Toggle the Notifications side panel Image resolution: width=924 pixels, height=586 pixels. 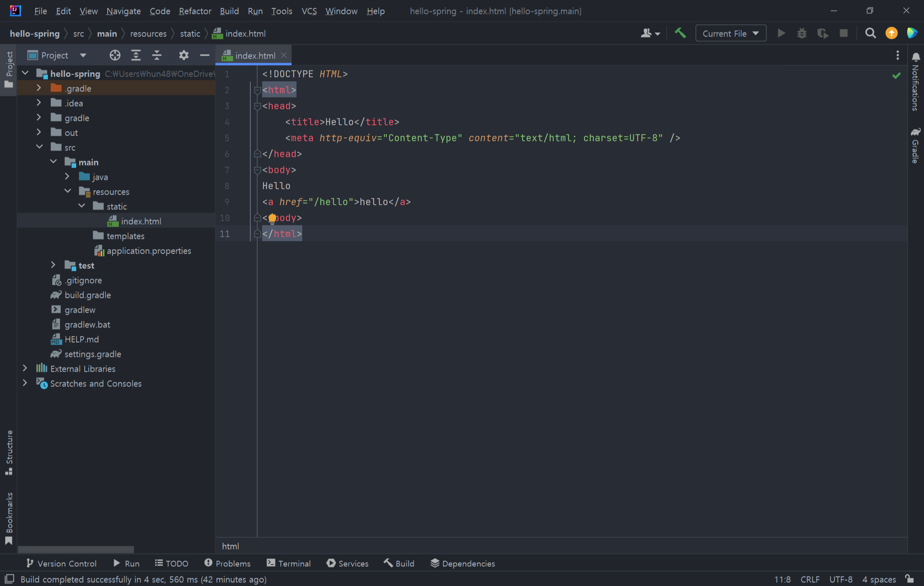pos(915,82)
